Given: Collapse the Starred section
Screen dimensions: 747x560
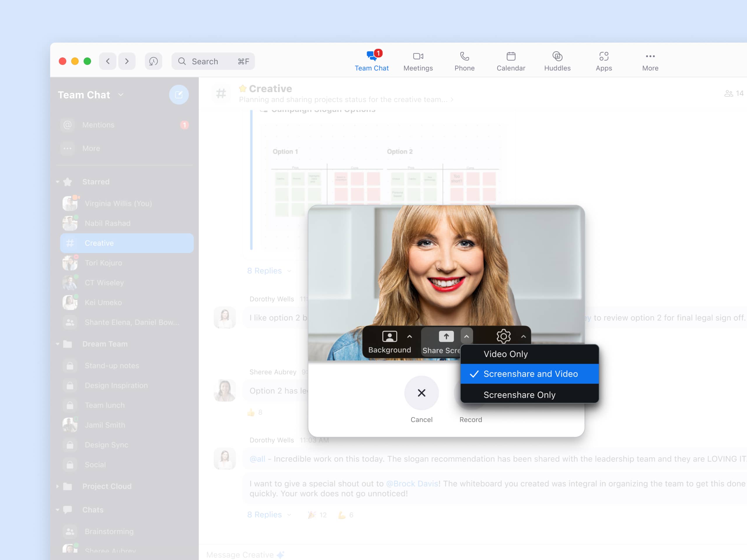Looking at the screenshot, I should tap(58, 182).
